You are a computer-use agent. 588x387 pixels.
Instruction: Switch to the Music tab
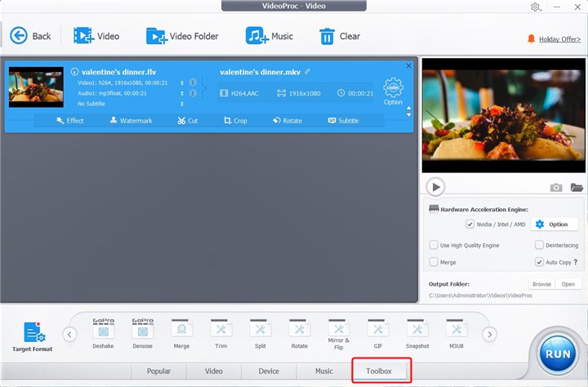[324, 371]
